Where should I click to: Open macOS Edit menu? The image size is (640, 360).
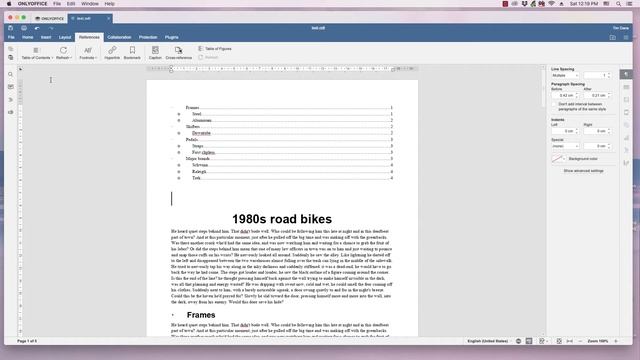(71, 4)
